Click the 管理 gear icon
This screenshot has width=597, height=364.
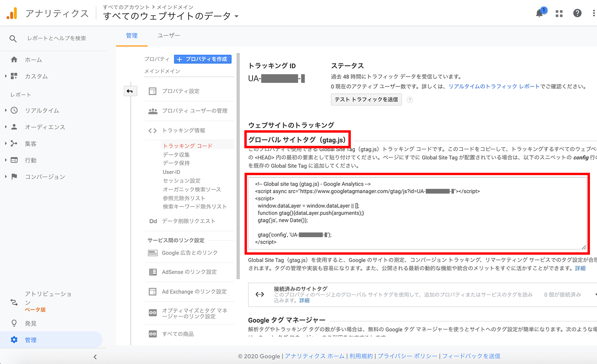pyautogui.click(x=14, y=340)
